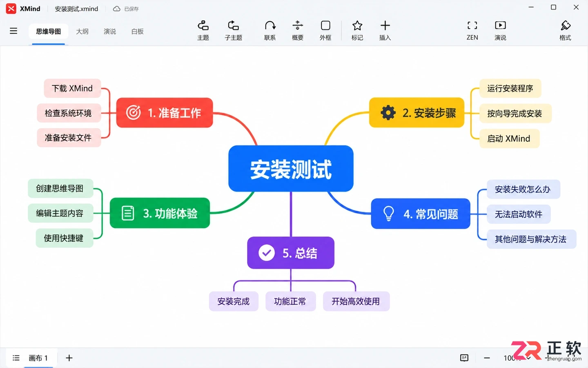Select the 5. 总结 topic
The height and width of the screenshot is (368, 588).
coord(291,253)
